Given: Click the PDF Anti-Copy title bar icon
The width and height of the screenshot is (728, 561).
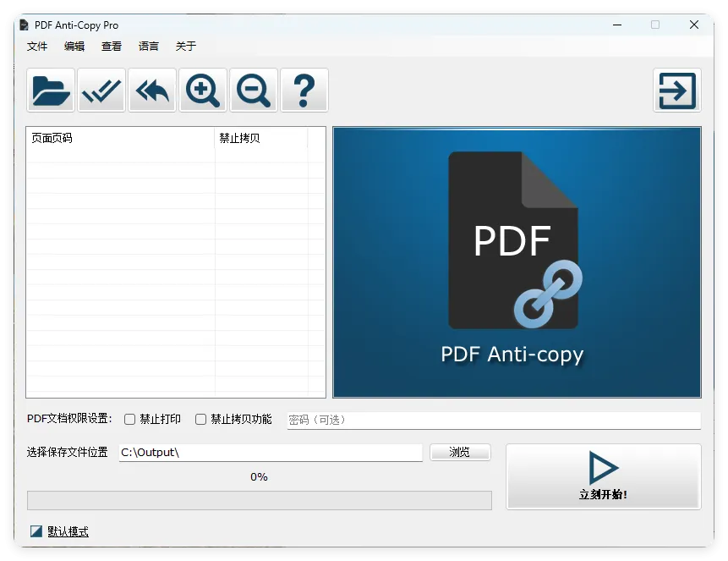Looking at the screenshot, I should (25, 25).
